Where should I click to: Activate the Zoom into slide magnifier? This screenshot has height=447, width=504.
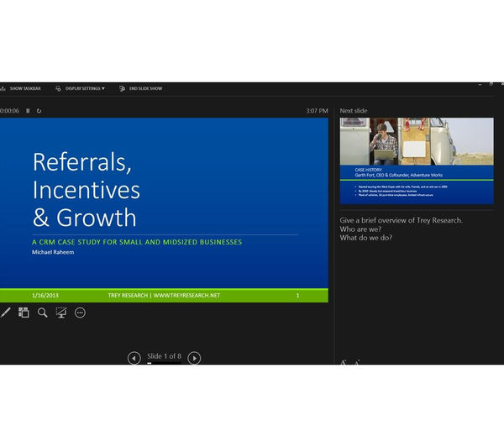pos(43,313)
